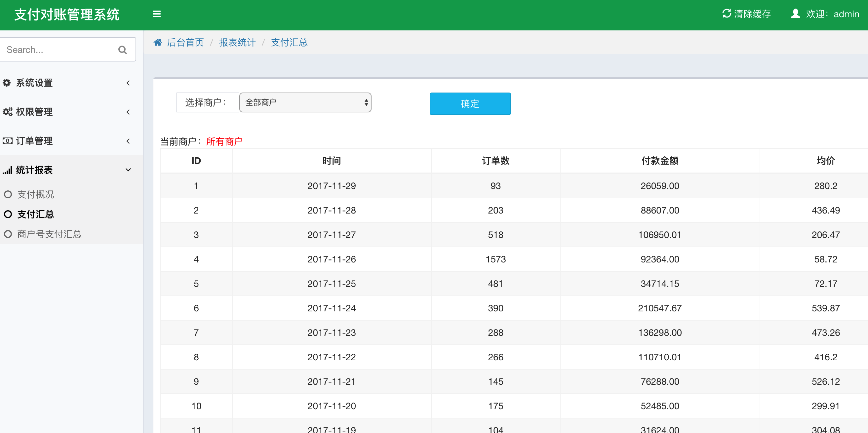Click the date cell 2017-11-22
This screenshot has width=868, height=433.
(332, 357)
